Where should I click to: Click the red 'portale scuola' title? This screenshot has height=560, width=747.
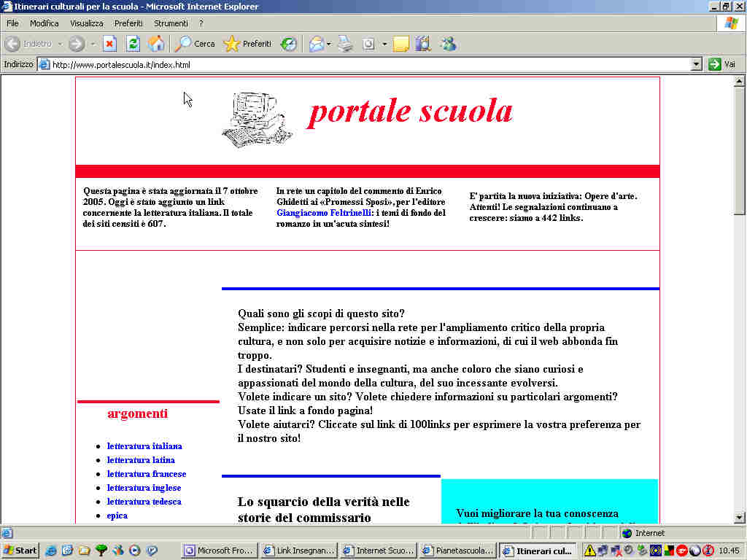point(411,112)
